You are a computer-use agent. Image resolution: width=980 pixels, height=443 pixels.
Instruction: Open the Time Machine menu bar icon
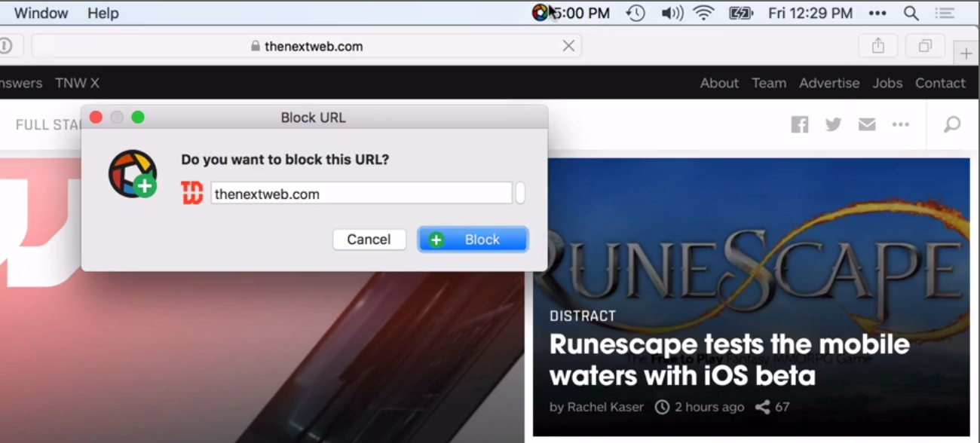[635, 13]
